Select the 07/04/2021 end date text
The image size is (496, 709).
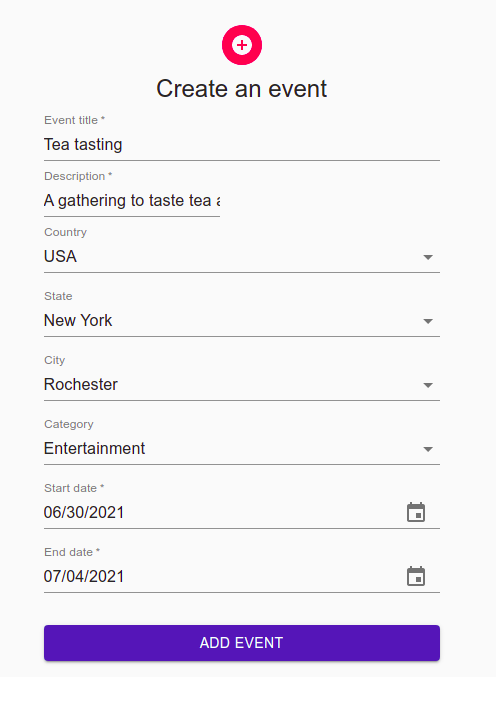coord(84,577)
